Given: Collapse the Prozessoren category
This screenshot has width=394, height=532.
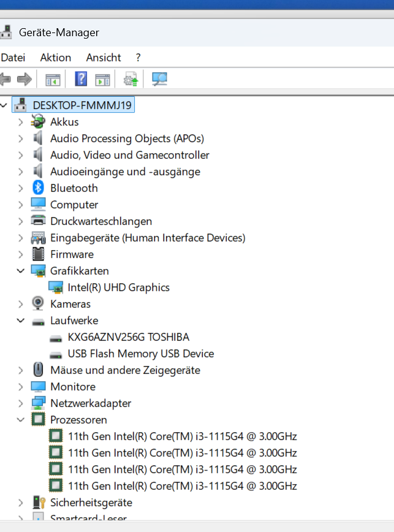Looking at the screenshot, I should [x=21, y=420].
